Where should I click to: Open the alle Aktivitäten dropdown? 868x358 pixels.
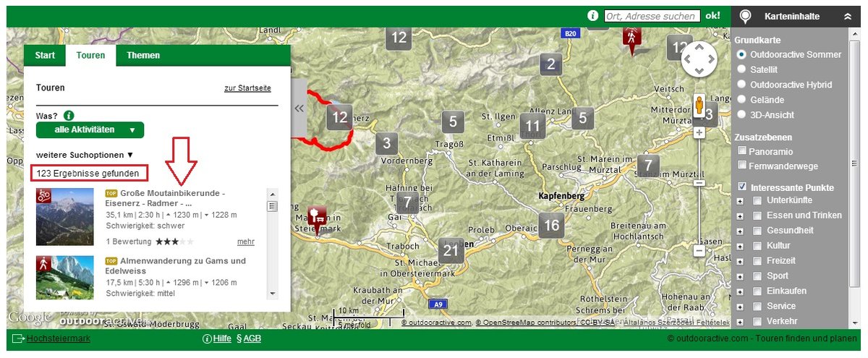pyautogui.click(x=90, y=130)
